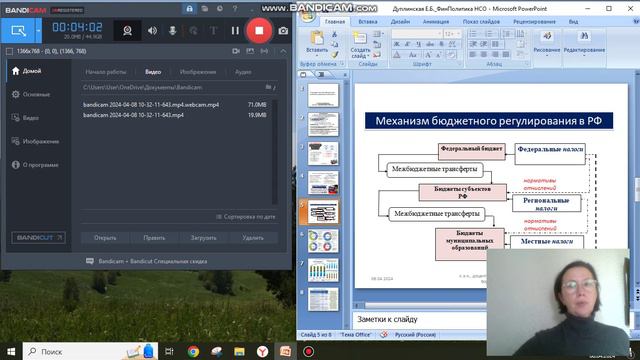Open File Explorer from the taskbar
Screen dimensions: 640x360
pos(239,351)
